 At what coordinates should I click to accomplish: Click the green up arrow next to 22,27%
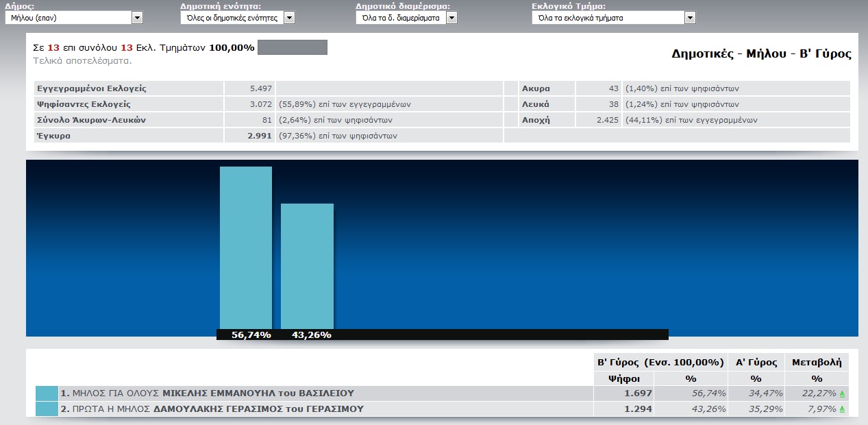pyautogui.click(x=842, y=394)
